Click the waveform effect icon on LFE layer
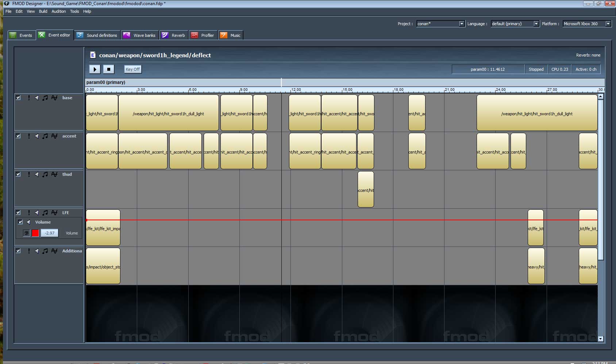The height and width of the screenshot is (364, 616). tap(54, 213)
